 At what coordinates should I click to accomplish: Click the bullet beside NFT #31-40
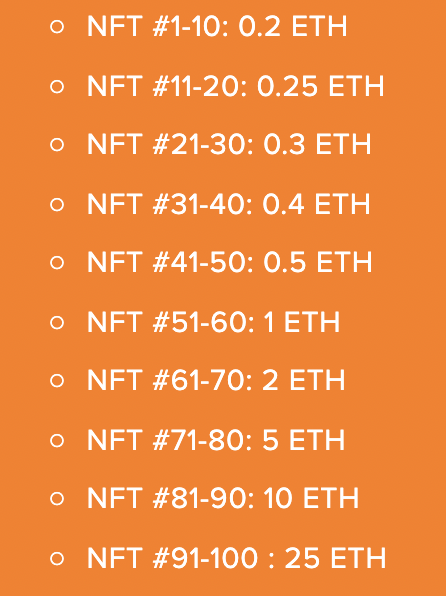[57, 205]
